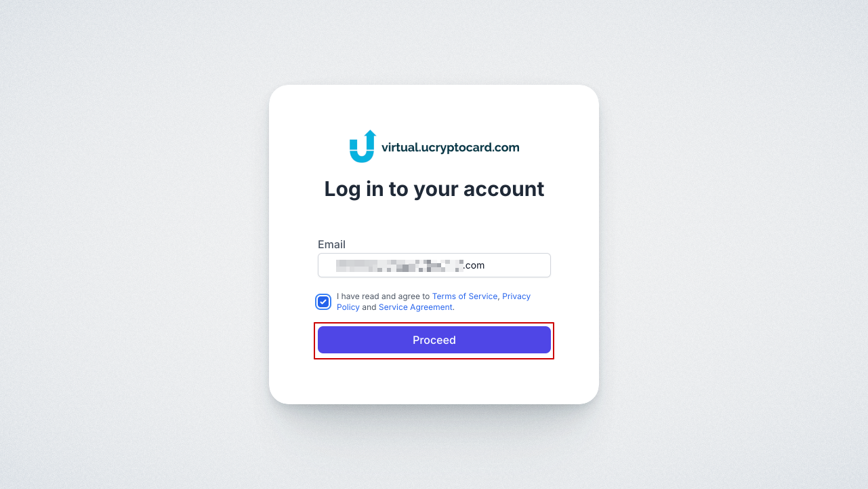The width and height of the screenshot is (868, 489).
Task: Untick the agreement checkbox
Action: click(323, 302)
